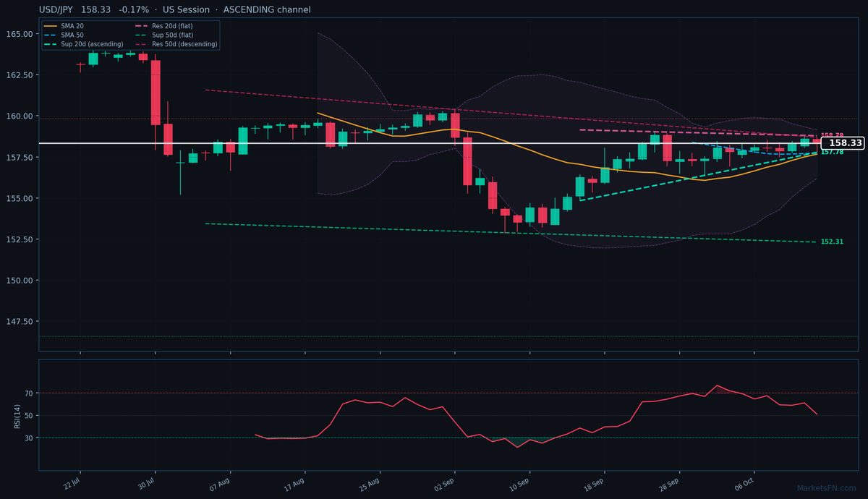The width and height of the screenshot is (868, 499).
Task: Click the 150.00 price axis label
Action: click(20, 281)
